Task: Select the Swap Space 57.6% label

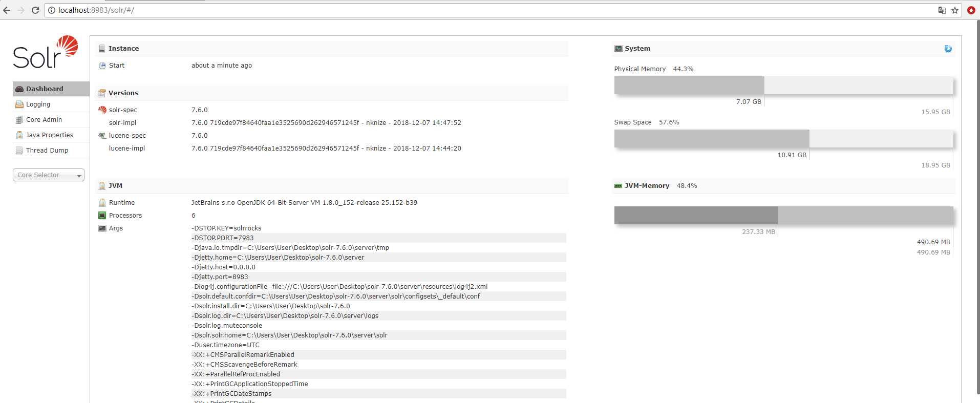Action: coord(647,122)
